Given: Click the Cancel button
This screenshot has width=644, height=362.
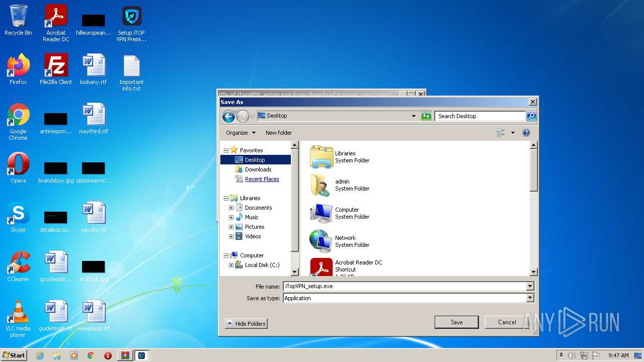Looking at the screenshot, I should [x=507, y=322].
